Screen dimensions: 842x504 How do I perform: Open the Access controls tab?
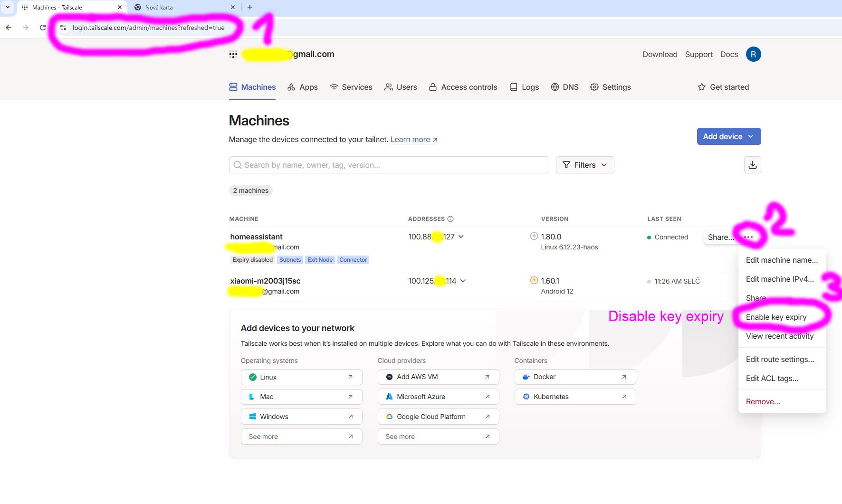[463, 87]
